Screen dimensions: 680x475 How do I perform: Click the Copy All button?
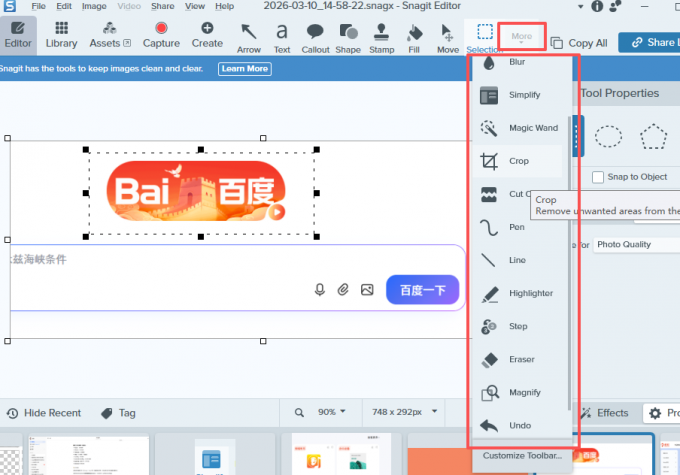[x=579, y=43]
